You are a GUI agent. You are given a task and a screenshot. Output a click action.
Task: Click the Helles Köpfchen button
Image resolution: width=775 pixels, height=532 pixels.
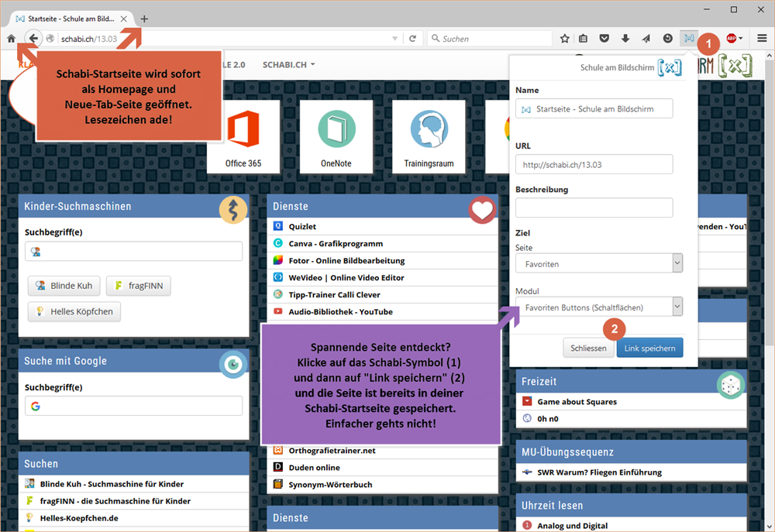pos(74,311)
